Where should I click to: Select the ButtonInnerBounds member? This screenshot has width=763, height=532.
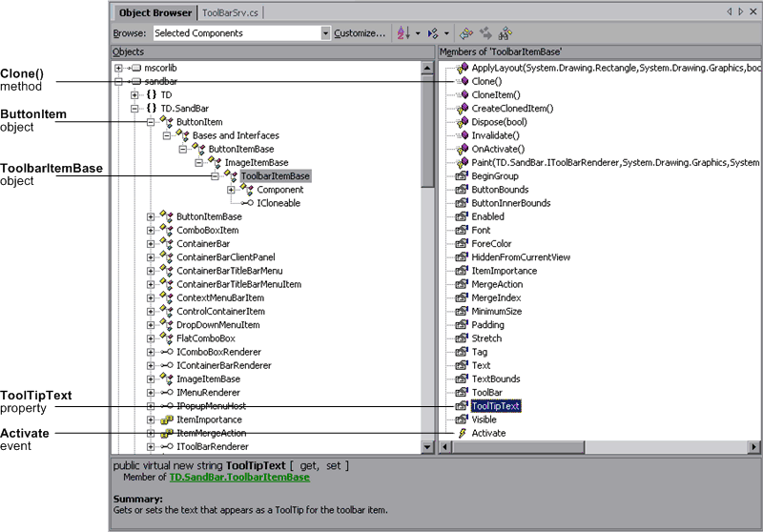pos(511,203)
